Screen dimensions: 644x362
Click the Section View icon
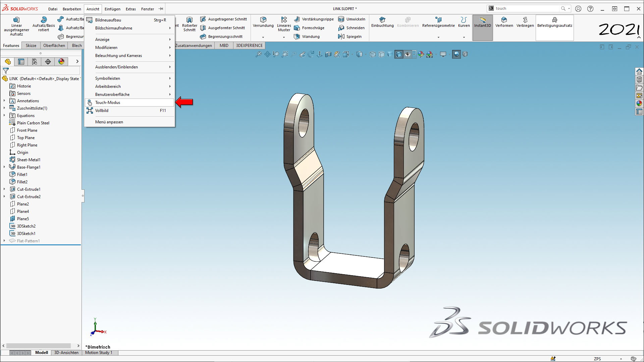328,54
